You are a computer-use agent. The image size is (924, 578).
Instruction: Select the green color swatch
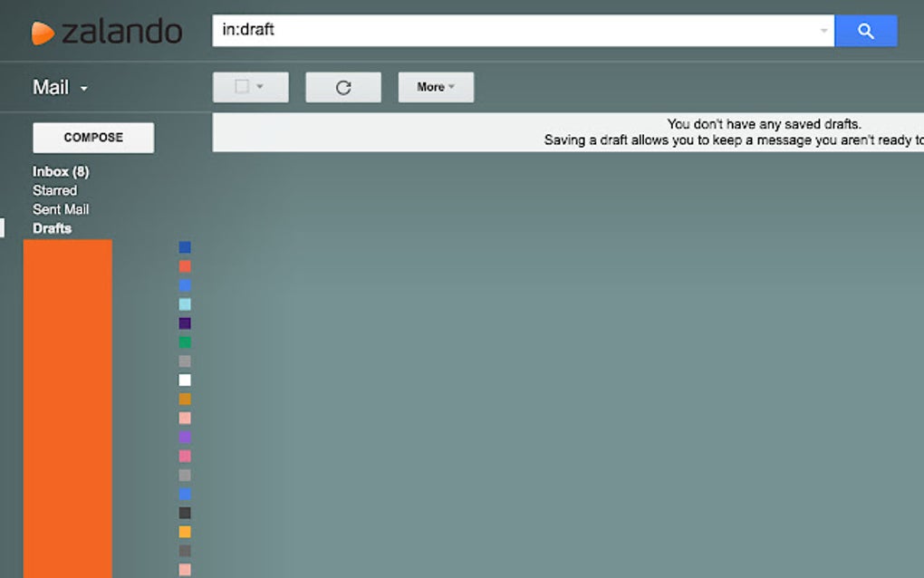pyautogui.click(x=185, y=342)
